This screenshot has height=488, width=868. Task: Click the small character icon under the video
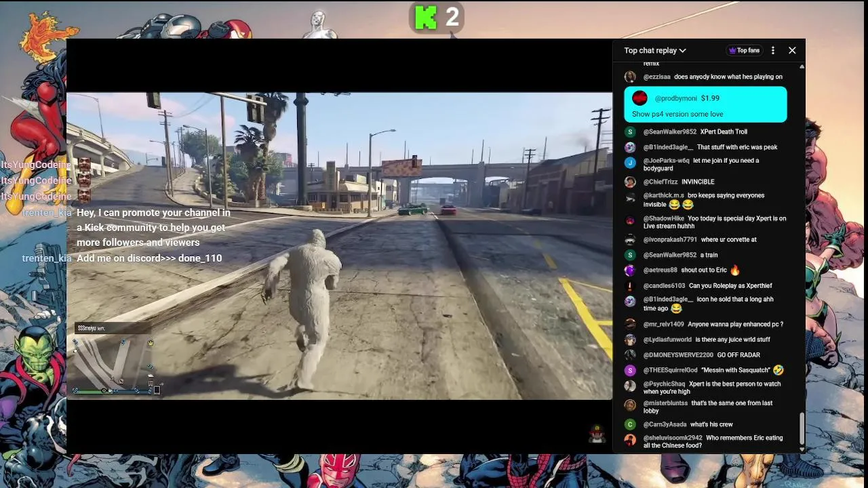[597, 434]
